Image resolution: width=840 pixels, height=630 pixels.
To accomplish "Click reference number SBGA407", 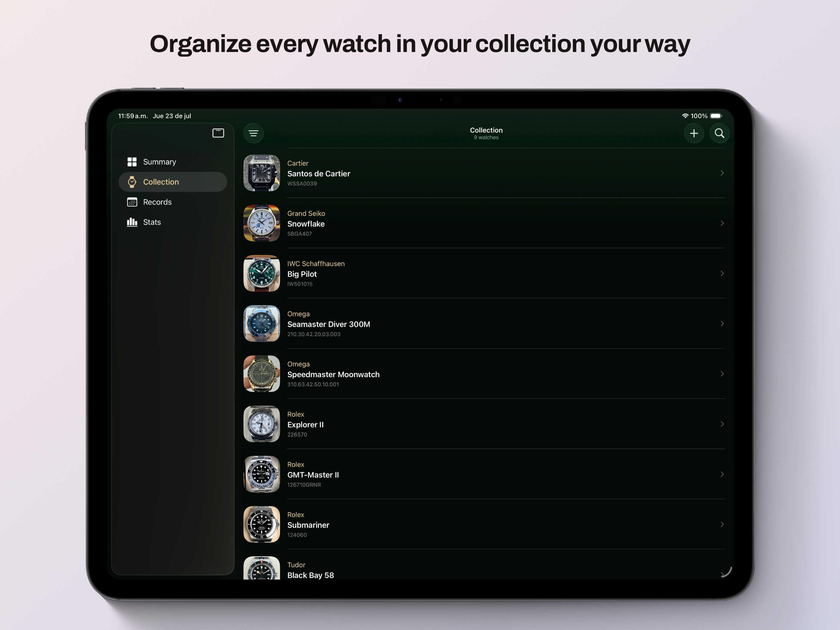I will (x=299, y=234).
